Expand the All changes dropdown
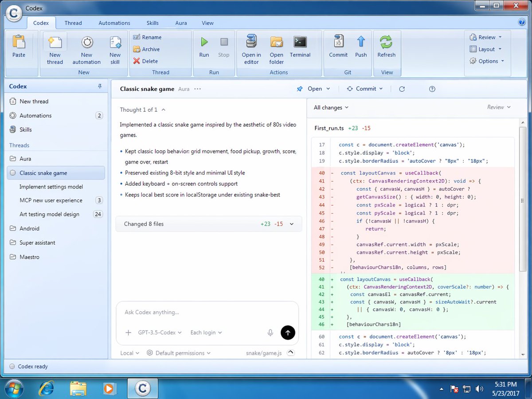532x399 pixels. coord(331,107)
